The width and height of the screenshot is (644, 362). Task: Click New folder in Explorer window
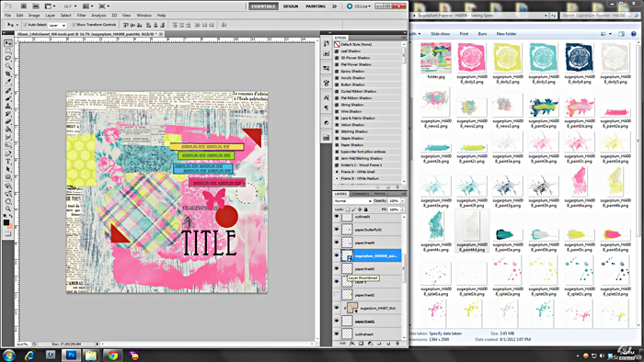[506, 34]
